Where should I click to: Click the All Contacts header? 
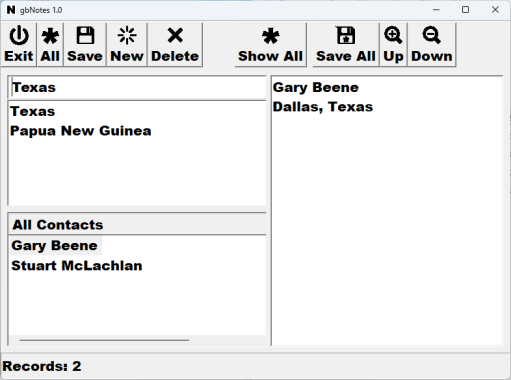[x=137, y=225]
